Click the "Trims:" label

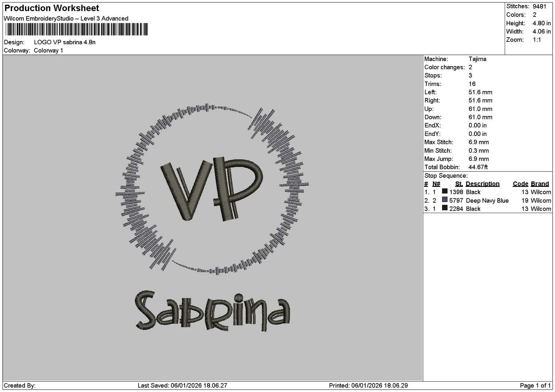point(432,84)
